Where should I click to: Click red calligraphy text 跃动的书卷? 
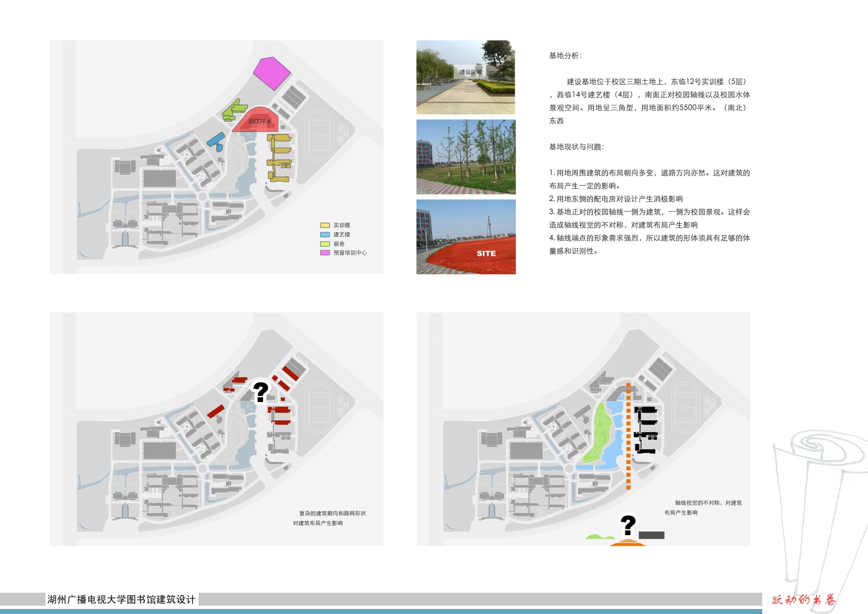coord(805,600)
